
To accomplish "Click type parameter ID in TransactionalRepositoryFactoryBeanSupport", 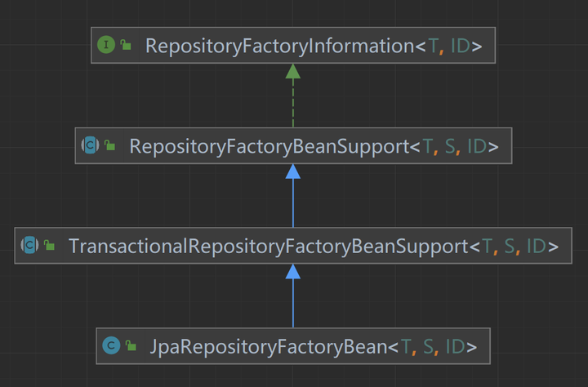I will coord(536,245).
